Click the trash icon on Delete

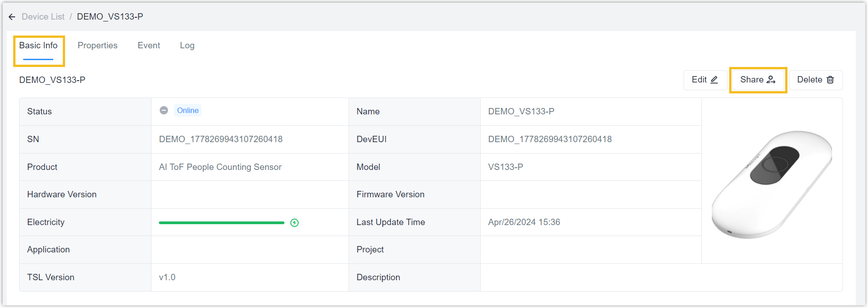tap(830, 80)
